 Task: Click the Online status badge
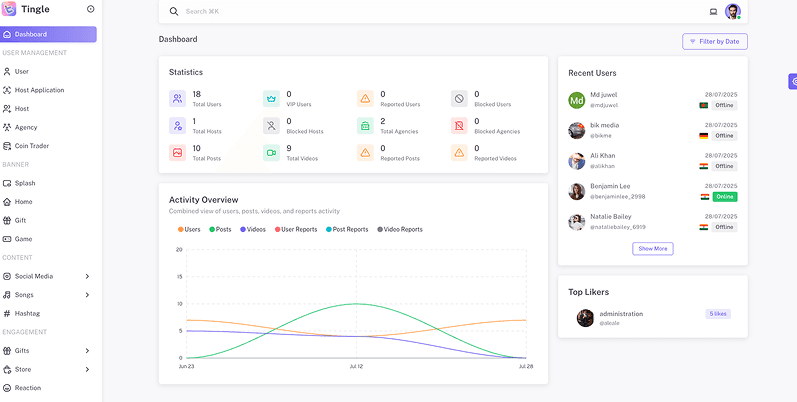pos(724,197)
